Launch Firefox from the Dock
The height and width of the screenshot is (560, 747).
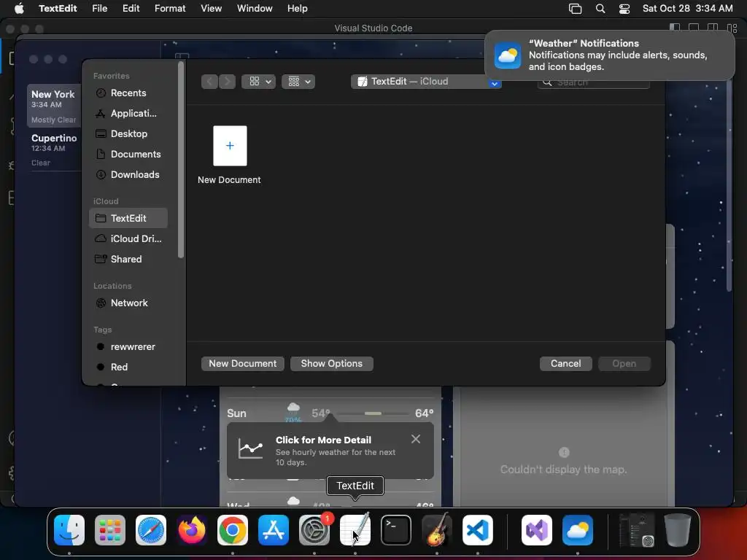pos(192,530)
